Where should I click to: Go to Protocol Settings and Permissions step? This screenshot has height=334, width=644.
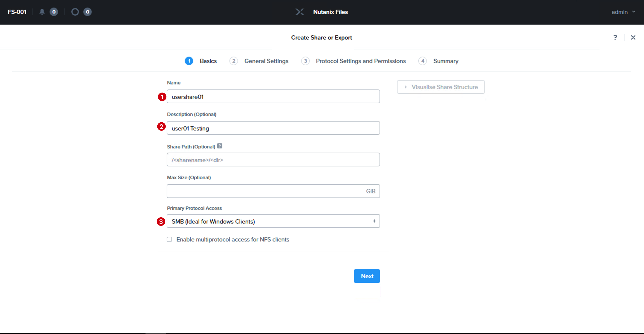tap(361, 61)
